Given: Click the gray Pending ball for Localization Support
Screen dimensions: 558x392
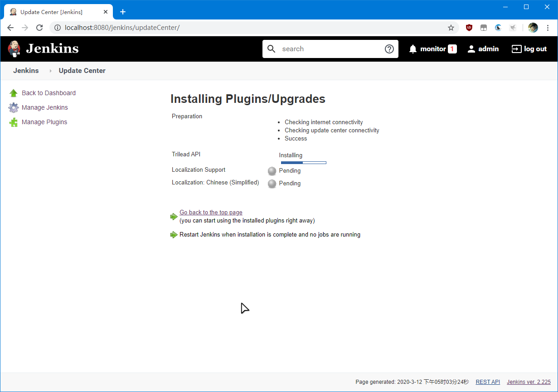Looking at the screenshot, I should click(272, 171).
